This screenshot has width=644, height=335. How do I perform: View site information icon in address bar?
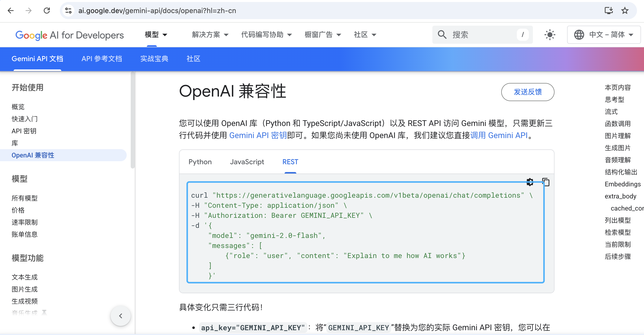(x=68, y=11)
